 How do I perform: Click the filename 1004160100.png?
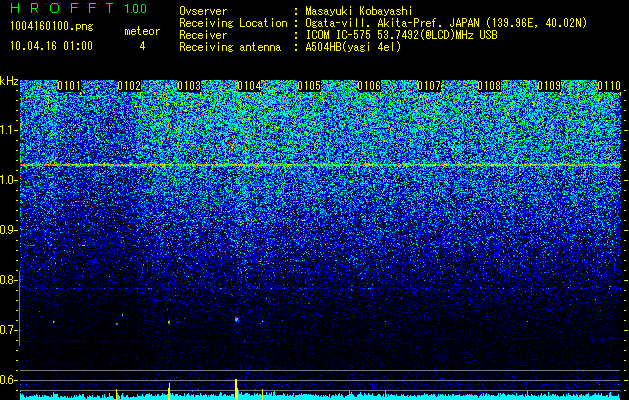[52, 27]
